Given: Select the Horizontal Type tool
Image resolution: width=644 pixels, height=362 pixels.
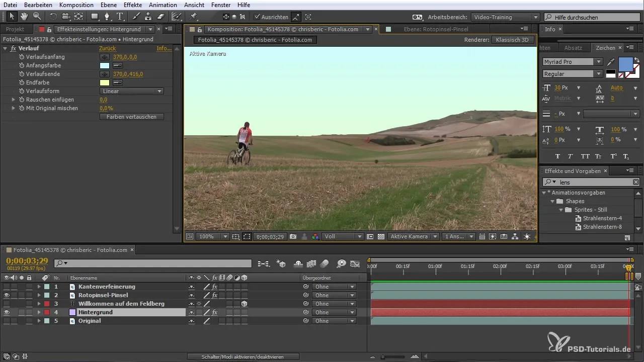Looking at the screenshot, I should (x=120, y=17).
